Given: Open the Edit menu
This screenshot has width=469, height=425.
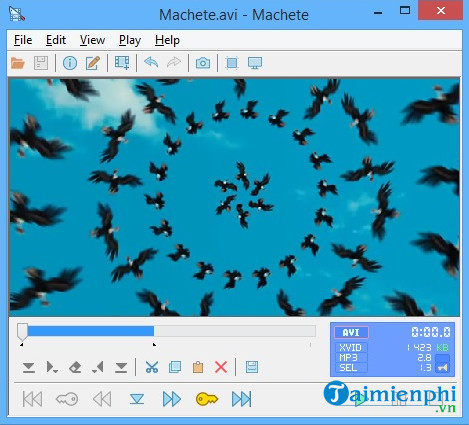Looking at the screenshot, I should [56, 40].
